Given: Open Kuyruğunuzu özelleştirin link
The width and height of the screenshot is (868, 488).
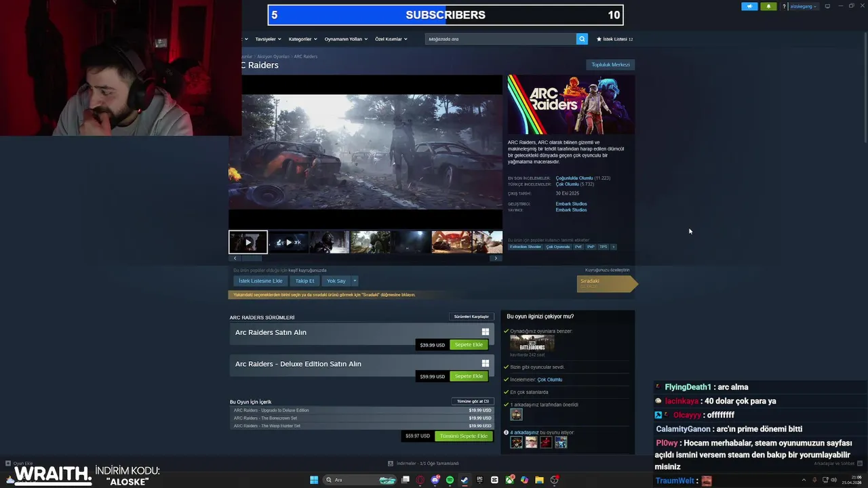Looking at the screenshot, I should pos(608,270).
